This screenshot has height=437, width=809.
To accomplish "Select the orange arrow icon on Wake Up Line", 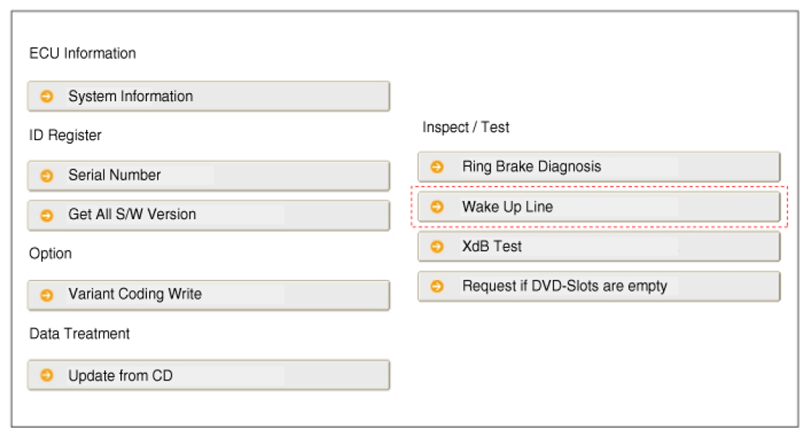I will (437, 207).
